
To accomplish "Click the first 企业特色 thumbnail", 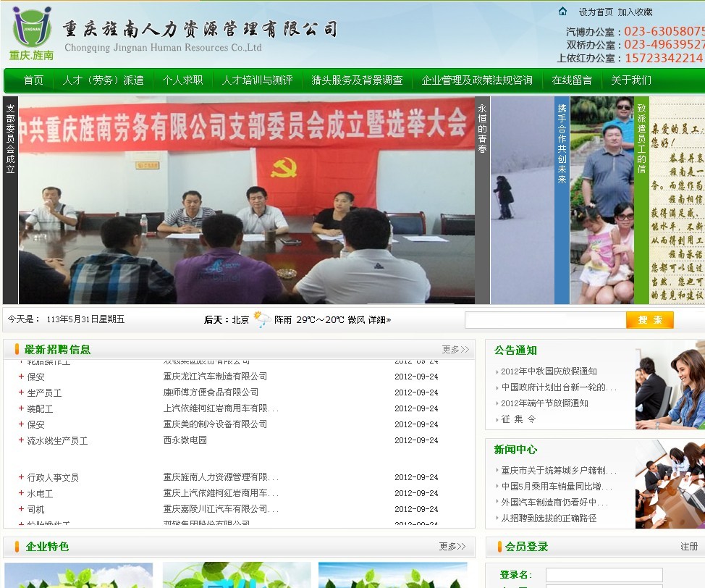I will pos(79,575).
